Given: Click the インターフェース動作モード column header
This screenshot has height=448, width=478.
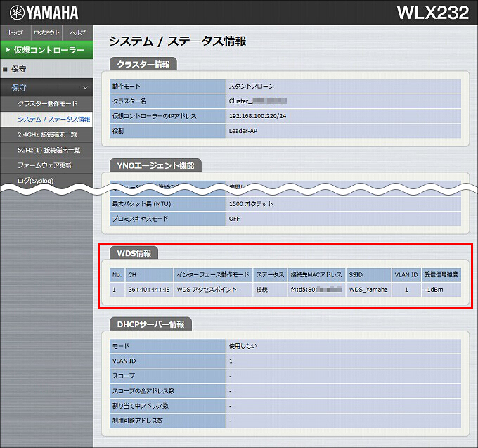Looking at the screenshot, I should [x=213, y=275].
